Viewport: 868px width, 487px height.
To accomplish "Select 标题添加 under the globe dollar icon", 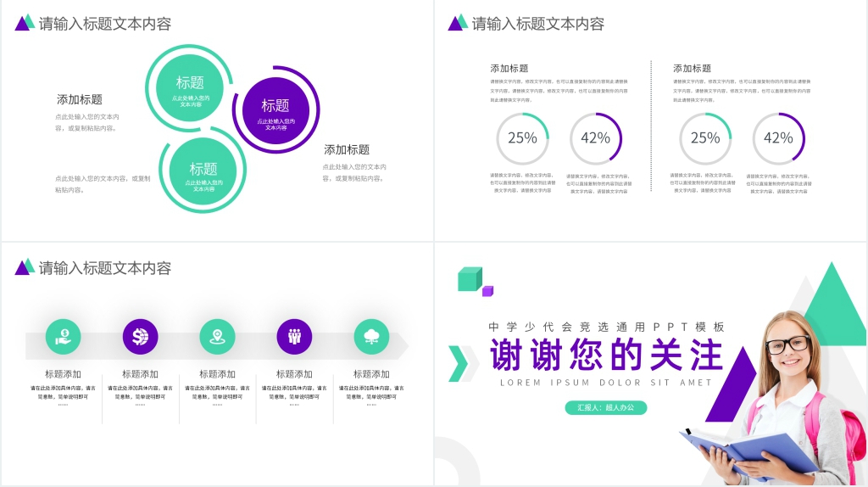I will coord(140,374).
